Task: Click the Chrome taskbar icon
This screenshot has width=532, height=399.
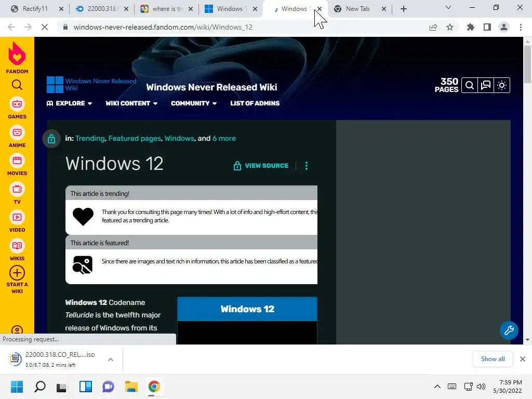Action: pyautogui.click(x=154, y=387)
